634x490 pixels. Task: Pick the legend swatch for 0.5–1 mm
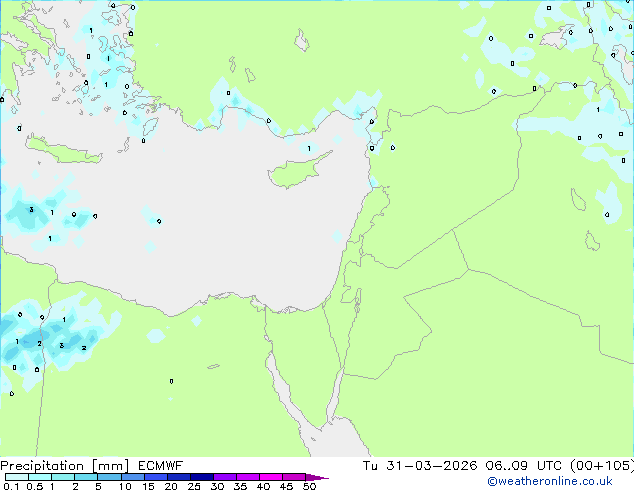tap(40, 477)
